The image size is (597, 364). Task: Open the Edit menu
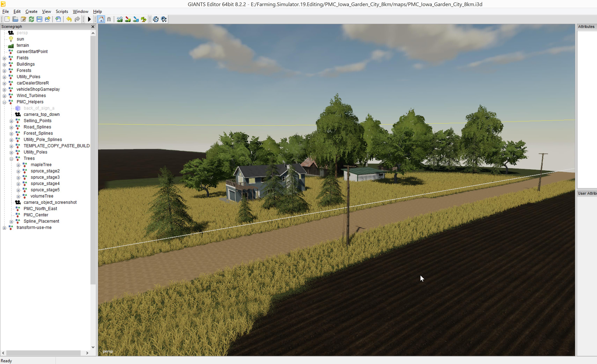click(x=17, y=11)
